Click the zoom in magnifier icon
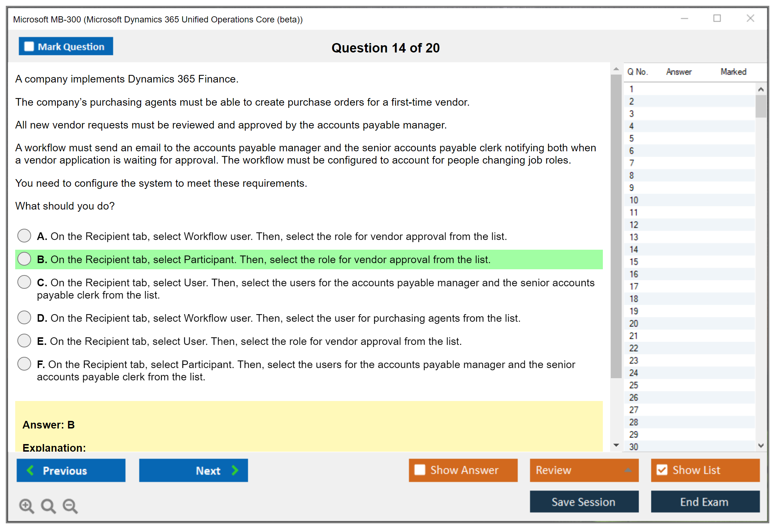This screenshot has width=778, height=532. coord(26,506)
